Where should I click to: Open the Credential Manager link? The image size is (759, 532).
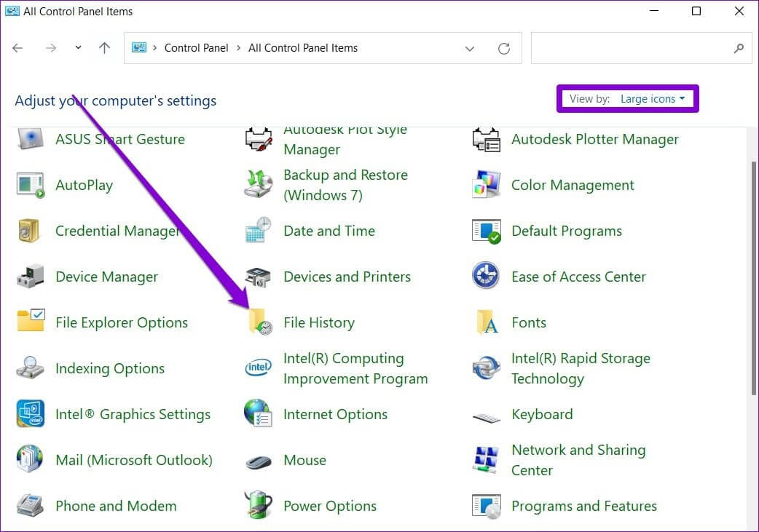pyautogui.click(x=117, y=231)
